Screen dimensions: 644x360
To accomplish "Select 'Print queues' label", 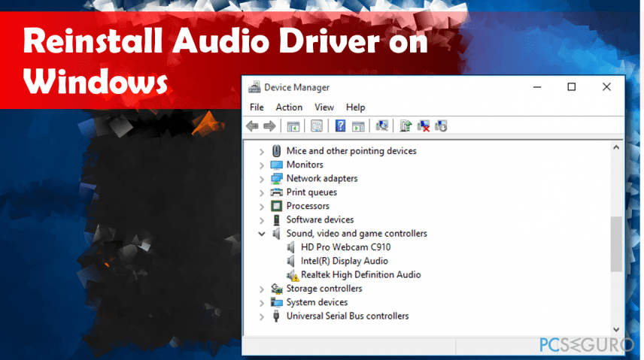I will [x=311, y=192].
